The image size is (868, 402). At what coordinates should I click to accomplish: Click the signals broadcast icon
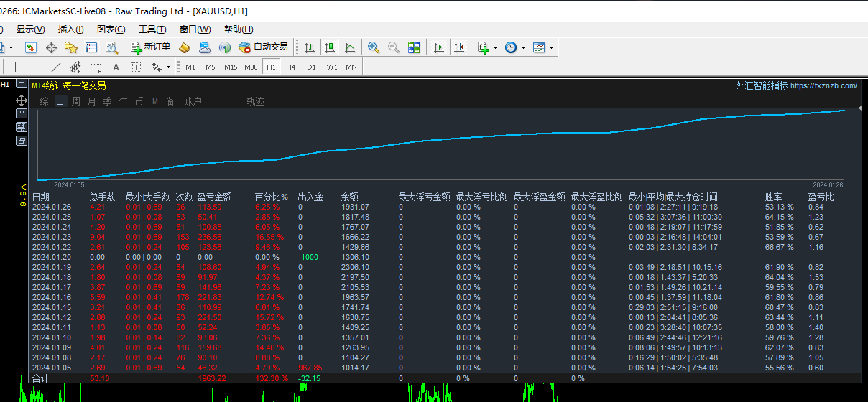pos(225,47)
